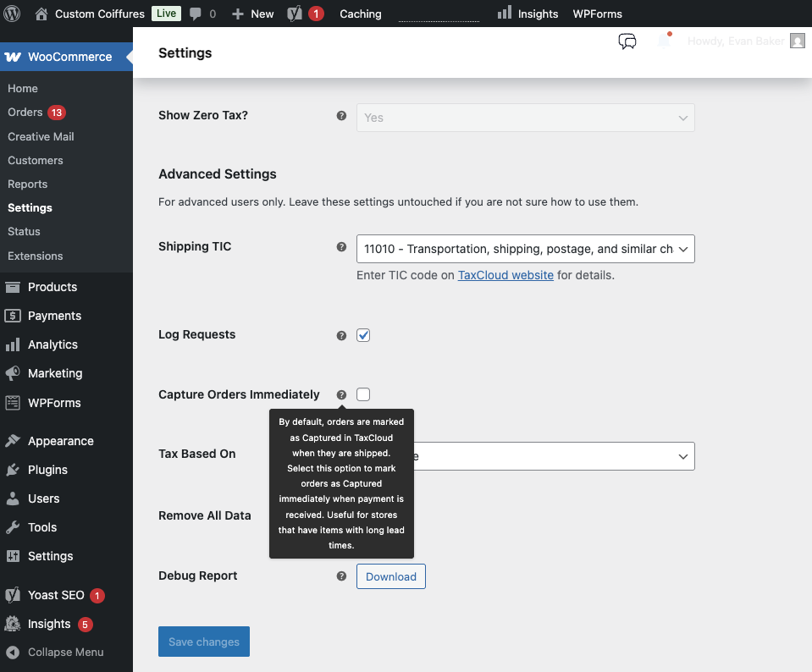The width and height of the screenshot is (812, 672).
Task: Click the Tax Based On label
Action: [196, 454]
